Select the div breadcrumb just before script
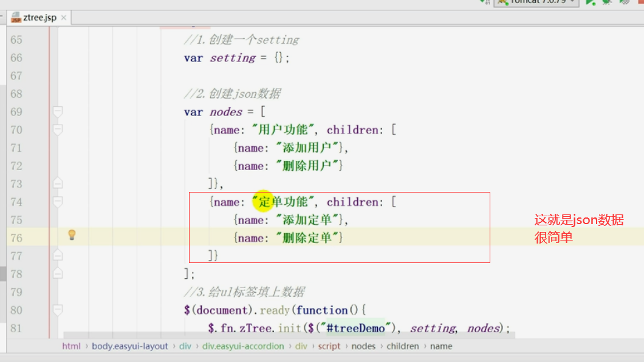Image resolution: width=644 pixels, height=362 pixels. [x=301, y=346]
